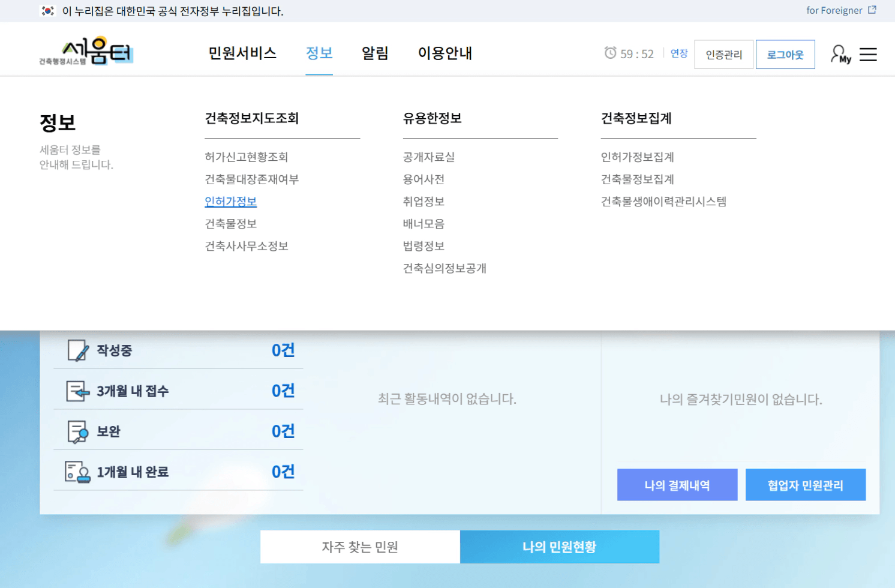Click the 나의 결제내역 button
This screenshot has height=588, width=895.
tap(677, 485)
